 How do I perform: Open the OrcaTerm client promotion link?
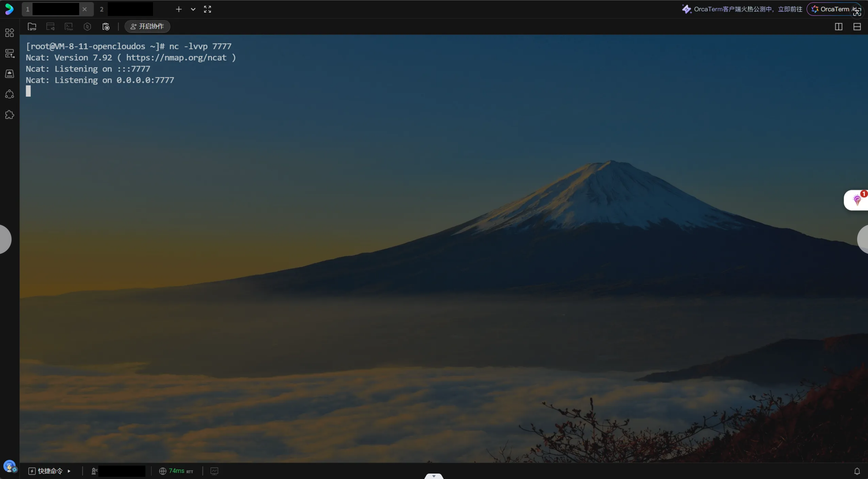point(742,9)
